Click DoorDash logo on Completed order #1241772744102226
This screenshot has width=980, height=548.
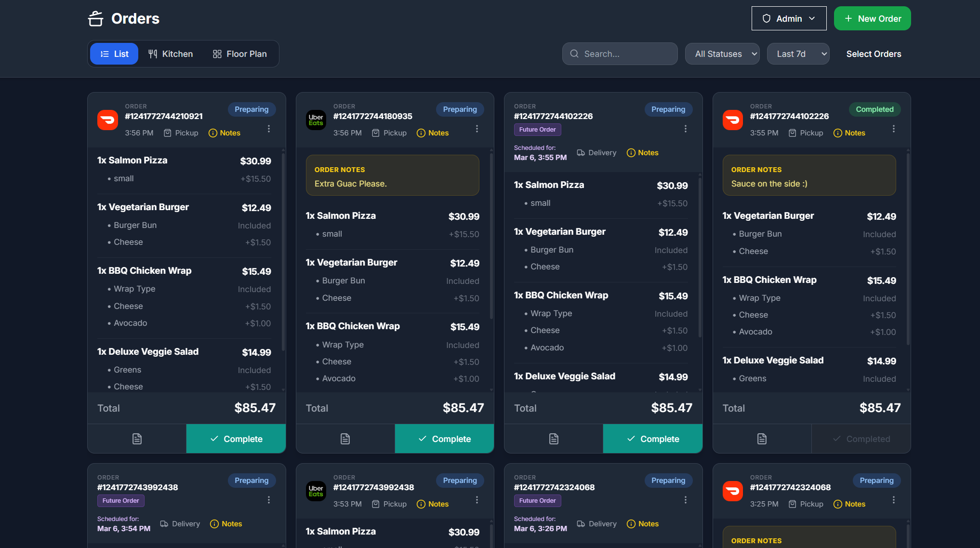[733, 120]
